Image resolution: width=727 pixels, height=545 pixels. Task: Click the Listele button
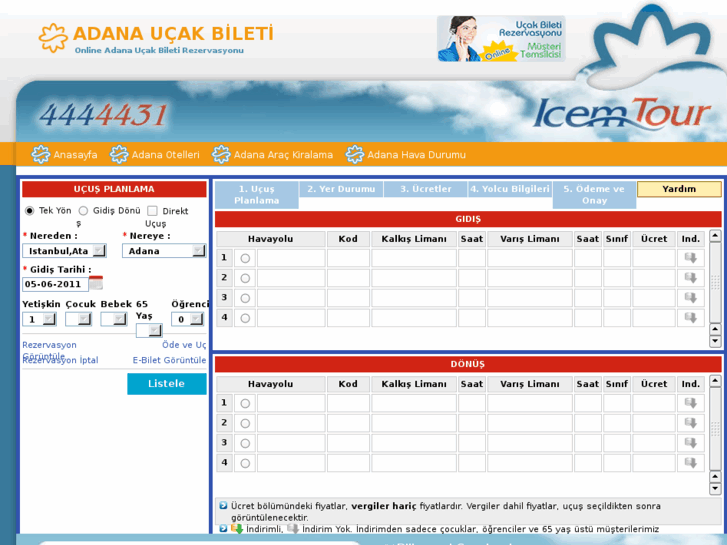pos(167,384)
